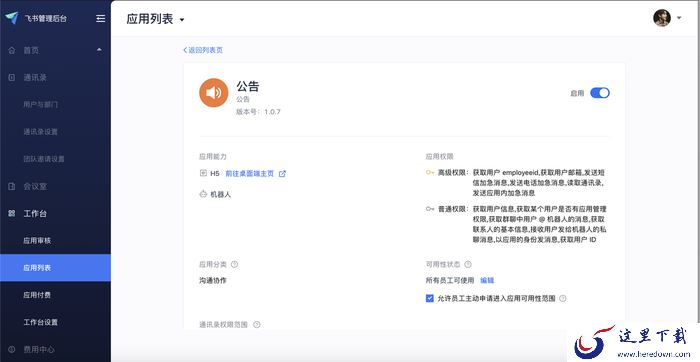
Task: Click the 返回列表页 back link
Action: [x=203, y=50]
